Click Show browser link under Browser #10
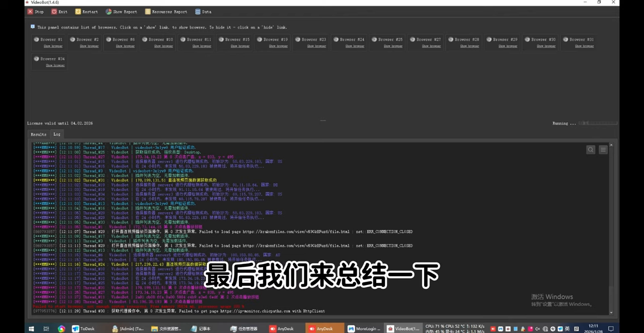Viewport: 644px width, 333px height. [164, 46]
